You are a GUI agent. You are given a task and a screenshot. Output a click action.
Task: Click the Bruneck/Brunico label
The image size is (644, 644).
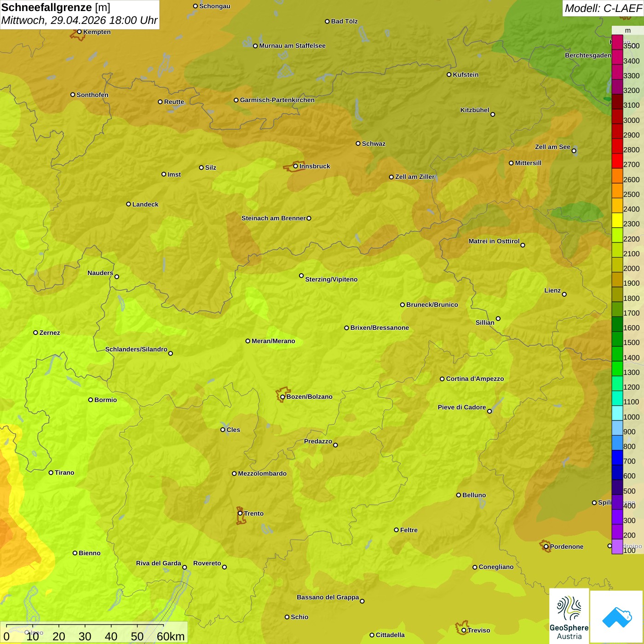[432, 305]
